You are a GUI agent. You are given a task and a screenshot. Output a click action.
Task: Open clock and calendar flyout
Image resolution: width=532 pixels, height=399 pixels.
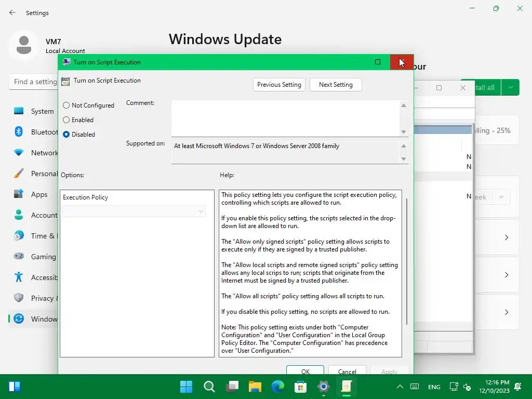[x=494, y=387]
